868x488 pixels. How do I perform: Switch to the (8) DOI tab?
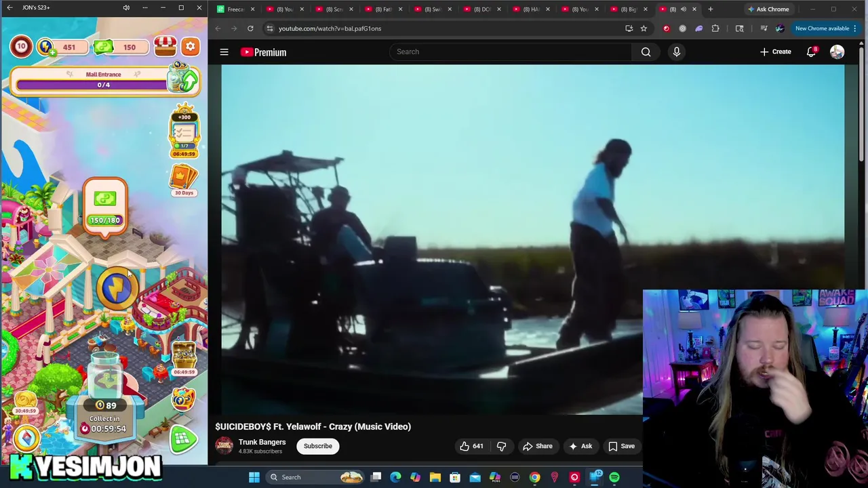(x=481, y=9)
